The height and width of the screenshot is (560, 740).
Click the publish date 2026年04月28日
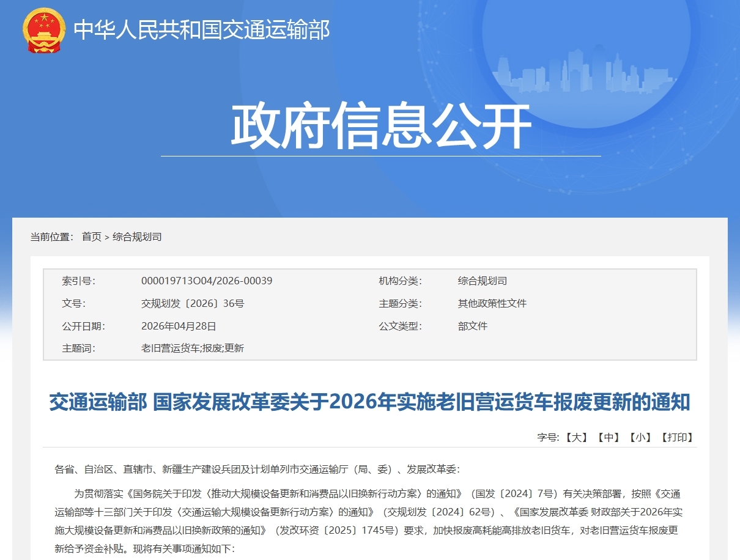179,326
